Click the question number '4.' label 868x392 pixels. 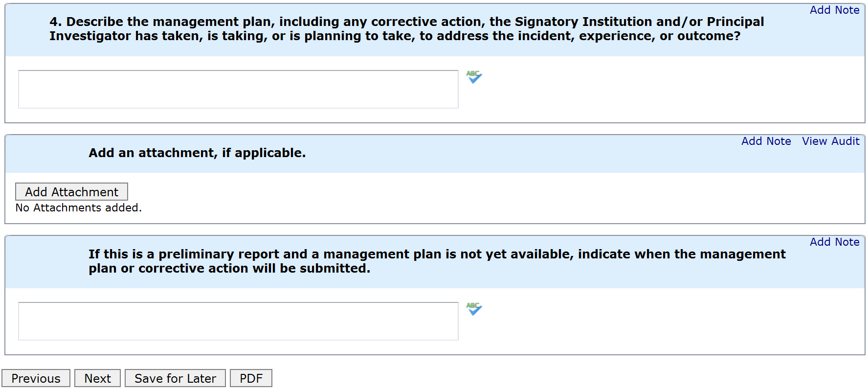55,22
